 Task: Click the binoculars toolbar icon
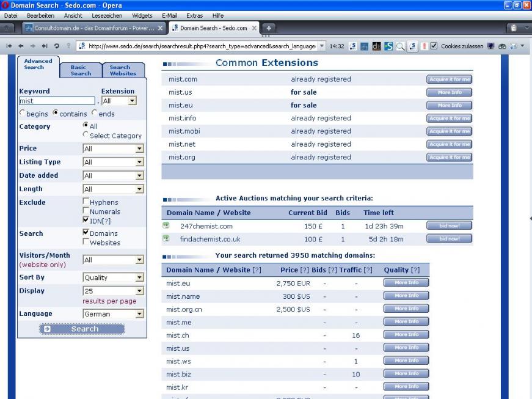click(x=502, y=46)
